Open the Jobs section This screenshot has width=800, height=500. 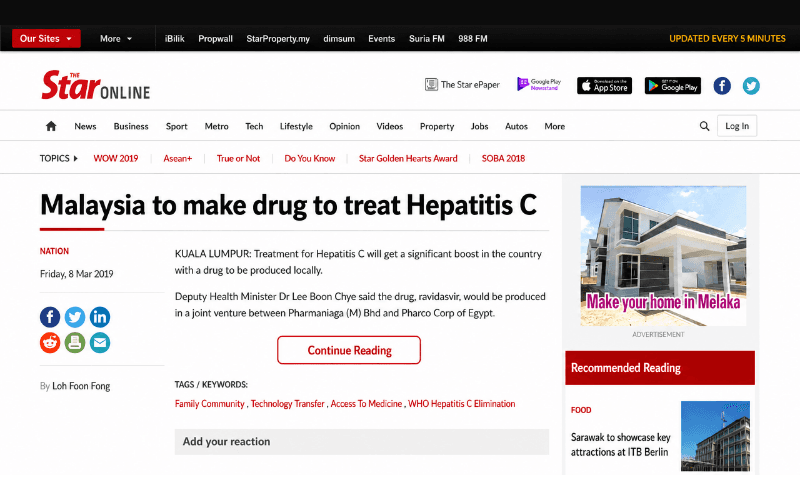pos(480,126)
